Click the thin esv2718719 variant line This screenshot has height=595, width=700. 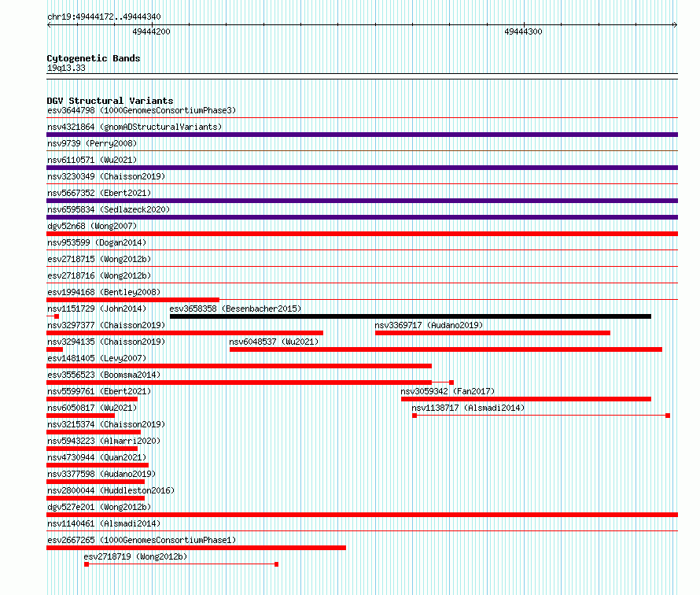[181, 564]
